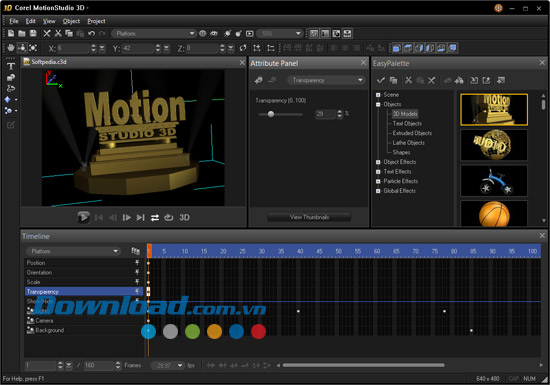
Task: Toggle the third panel display button after the zoom dropdown
Action: (x=336, y=34)
